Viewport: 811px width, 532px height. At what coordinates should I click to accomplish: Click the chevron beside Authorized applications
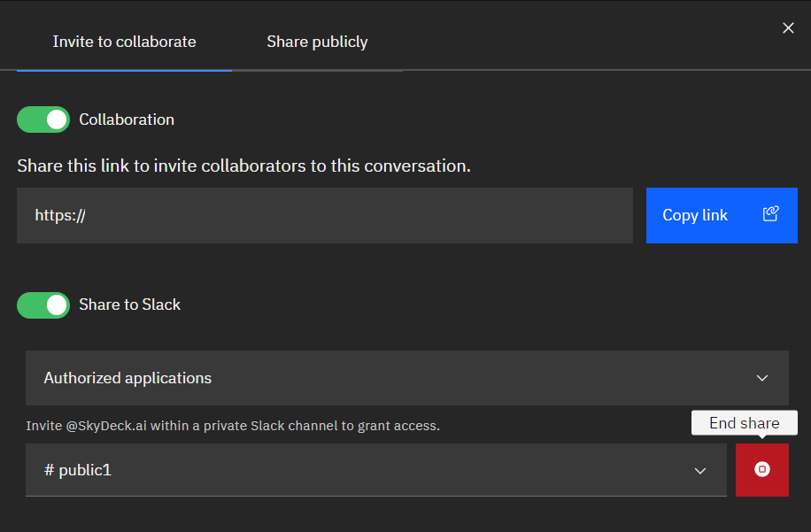click(x=762, y=377)
